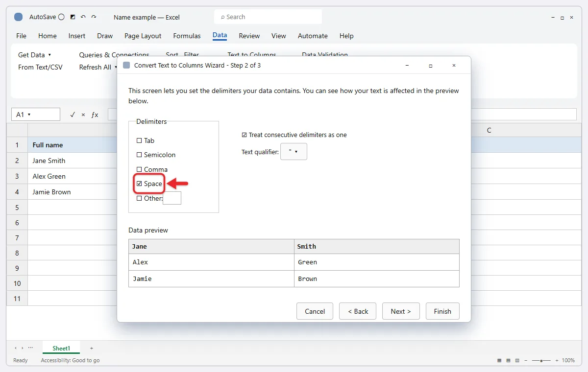The image size is (588, 372).
Task: Close the Text to Columns wizard dialog
Action: tap(454, 65)
